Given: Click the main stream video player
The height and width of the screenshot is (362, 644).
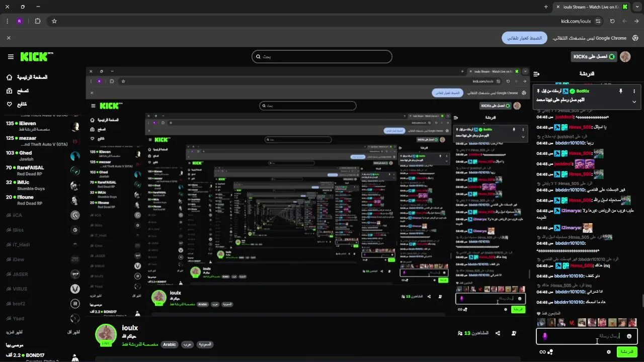Looking at the screenshot, I should click(x=308, y=192).
